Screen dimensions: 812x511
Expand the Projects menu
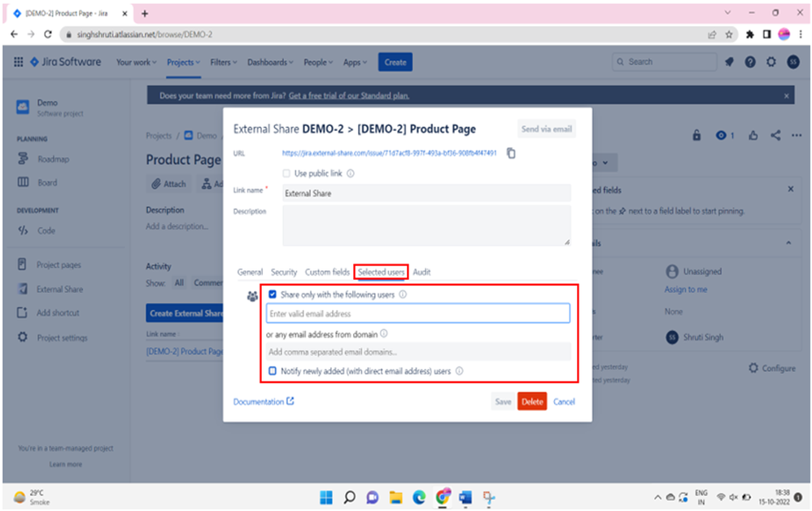tap(183, 63)
